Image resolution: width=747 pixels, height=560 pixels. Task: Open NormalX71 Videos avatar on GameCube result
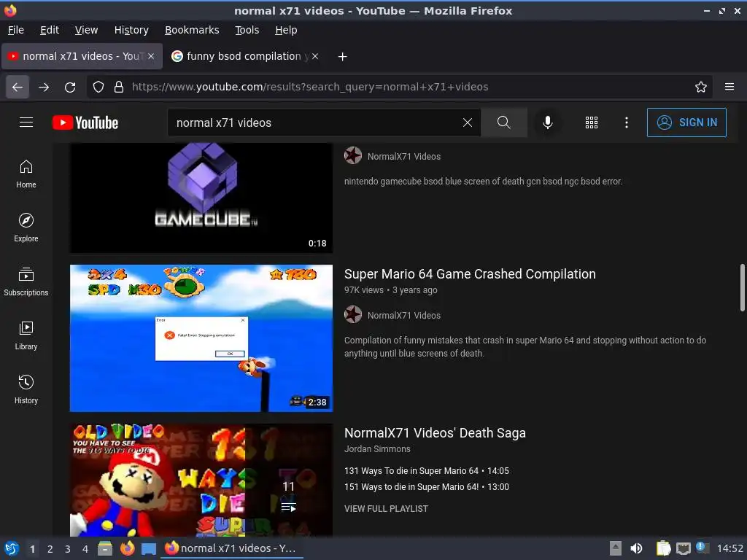pos(353,156)
